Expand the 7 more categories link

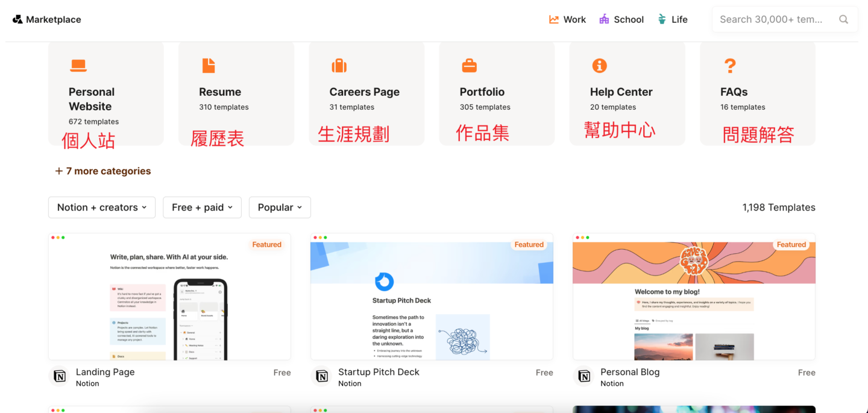[103, 171]
